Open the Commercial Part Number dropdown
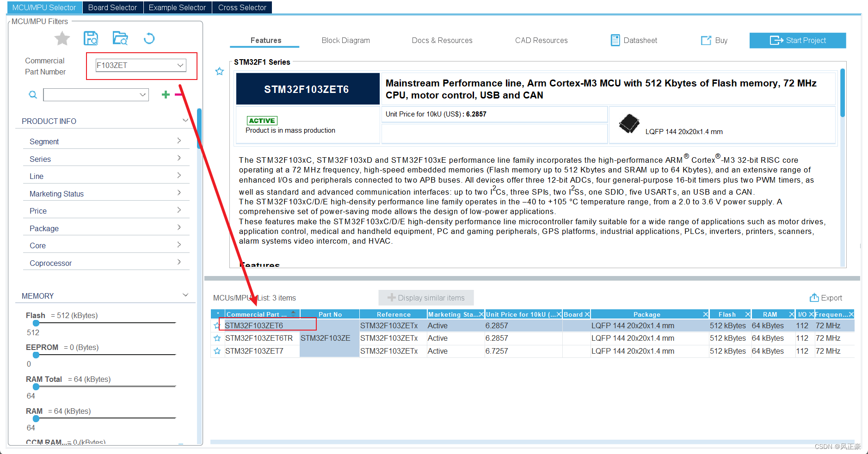This screenshot has height=454, width=868. pyautogui.click(x=180, y=65)
